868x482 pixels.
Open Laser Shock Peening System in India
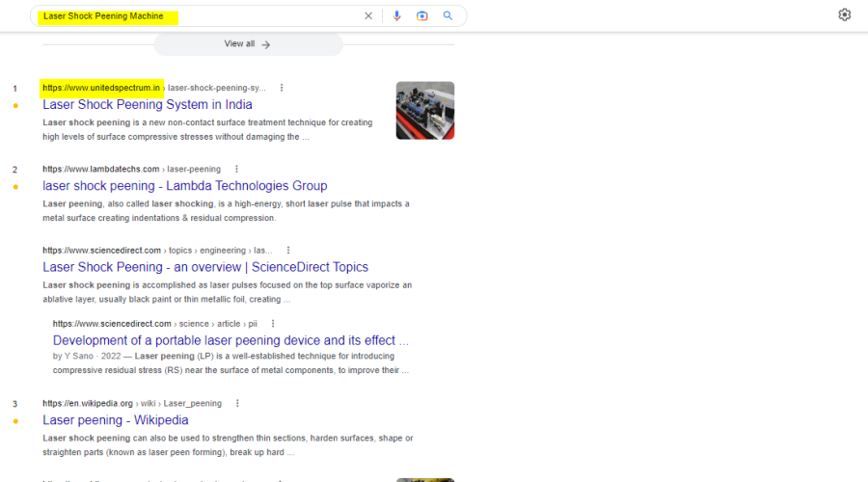[148, 104]
